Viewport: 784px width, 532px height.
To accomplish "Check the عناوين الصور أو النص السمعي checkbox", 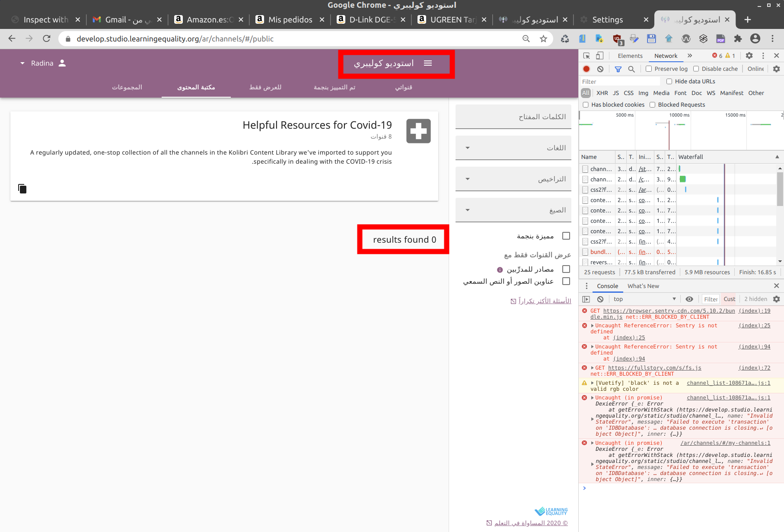I will tap(566, 281).
